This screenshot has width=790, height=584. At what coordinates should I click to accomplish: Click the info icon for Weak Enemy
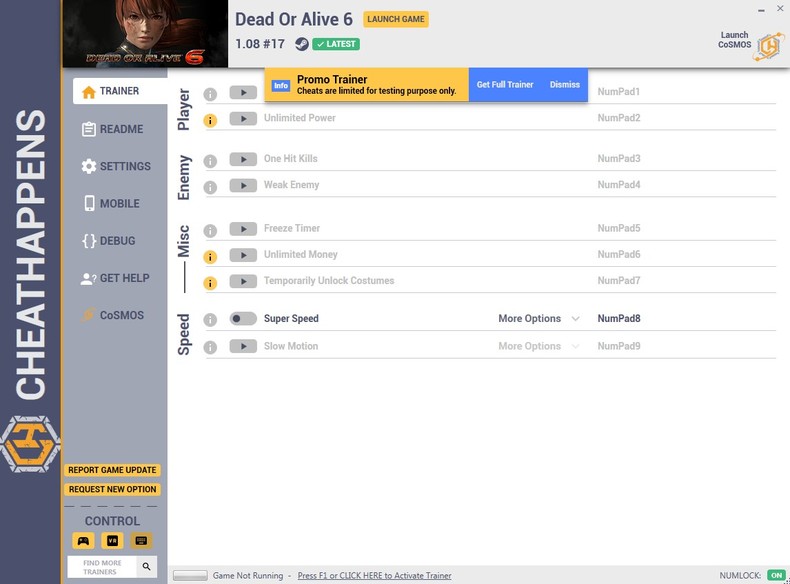pyautogui.click(x=210, y=187)
